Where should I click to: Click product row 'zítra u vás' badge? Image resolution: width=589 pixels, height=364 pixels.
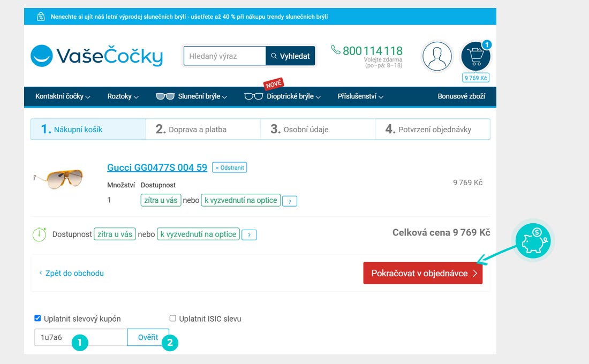[161, 200]
